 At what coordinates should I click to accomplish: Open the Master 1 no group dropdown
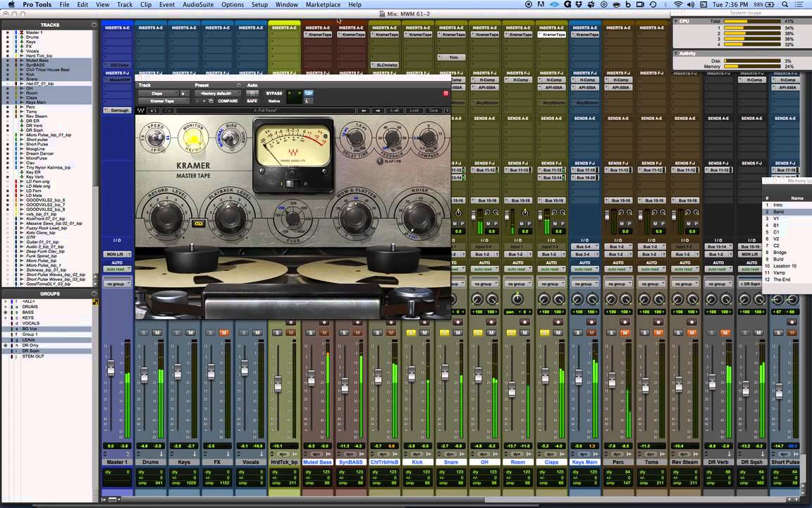point(117,284)
